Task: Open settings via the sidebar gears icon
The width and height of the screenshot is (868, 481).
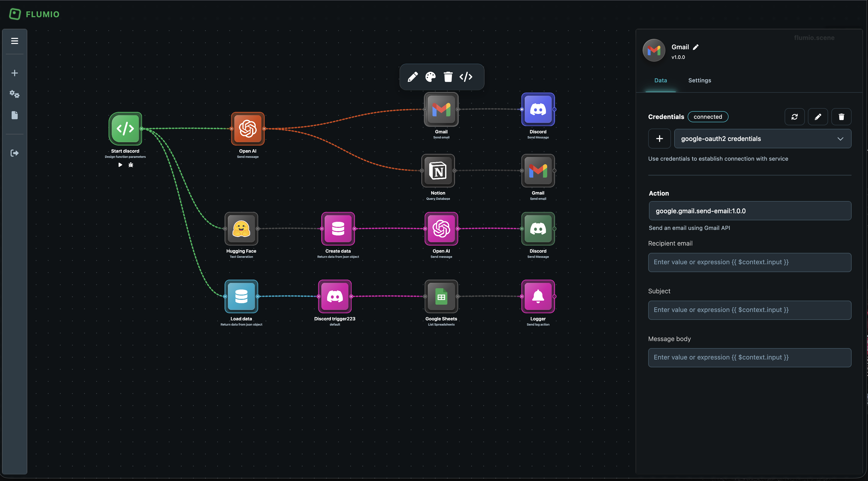Action: click(15, 94)
